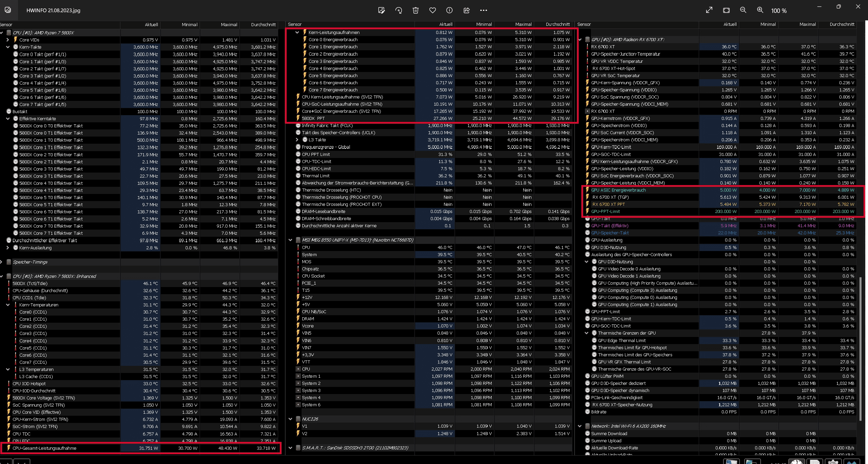Collapse the Kern-Temperaturen group
This screenshot has width=868, height=464.
(x=8, y=305)
